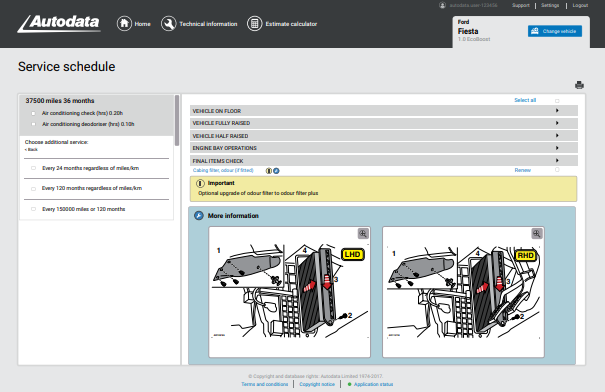Open Terms and conditions link
This screenshot has height=392, width=605.
coord(265,384)
